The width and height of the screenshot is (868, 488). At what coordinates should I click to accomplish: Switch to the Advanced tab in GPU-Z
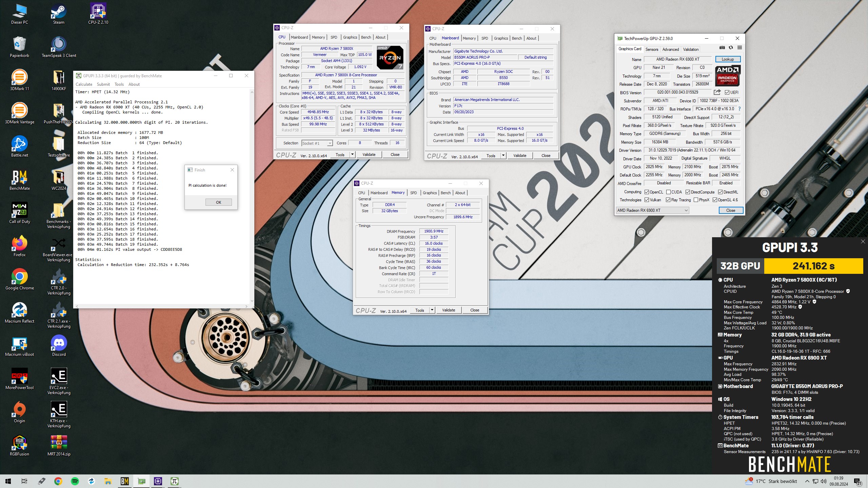[670, 49]
